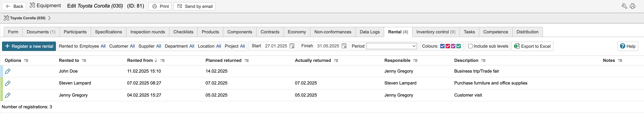Click the edit pencil for John Doe rental
Image resolution: width=644 pixels, height=115 pixels.
point(8,71)
